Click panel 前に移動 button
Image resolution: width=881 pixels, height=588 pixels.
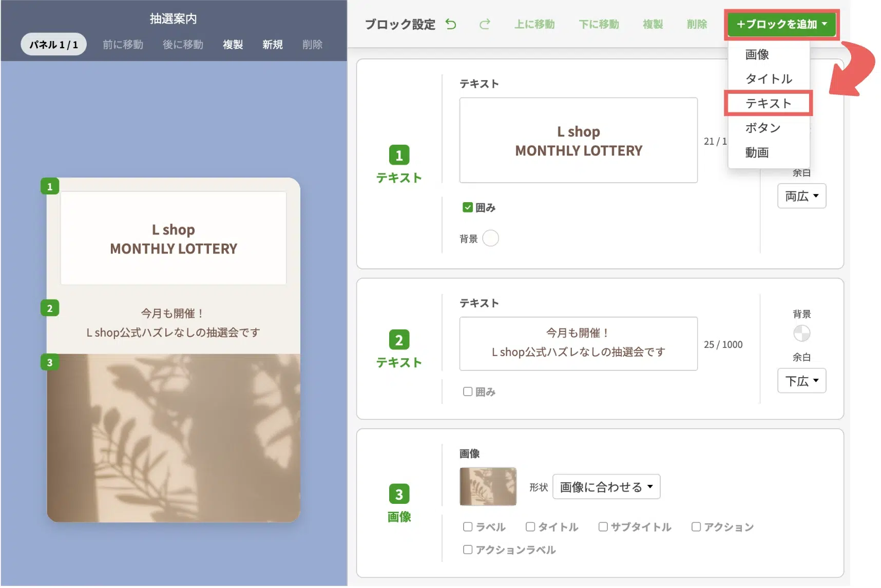point(123,45)
